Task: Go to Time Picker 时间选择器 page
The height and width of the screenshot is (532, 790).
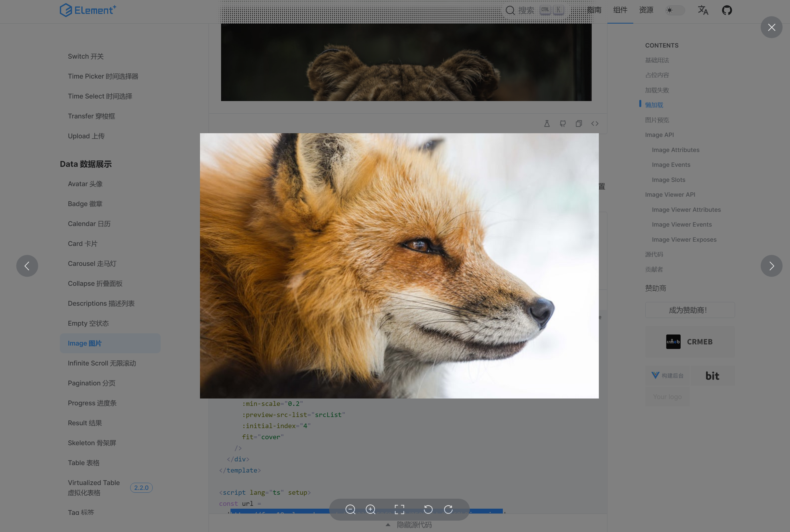Action: (x=103, y=76)
